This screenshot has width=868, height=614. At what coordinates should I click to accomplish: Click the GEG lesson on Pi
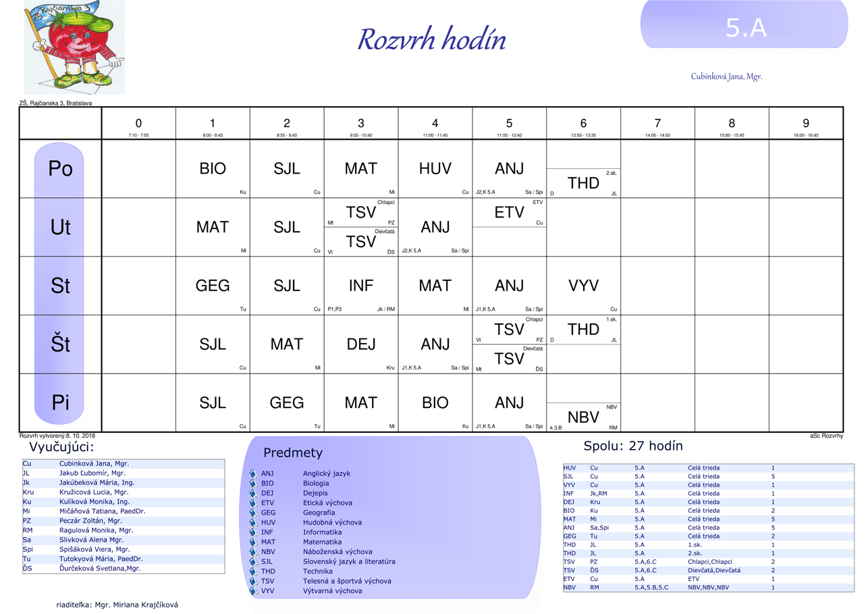[287, 403]
